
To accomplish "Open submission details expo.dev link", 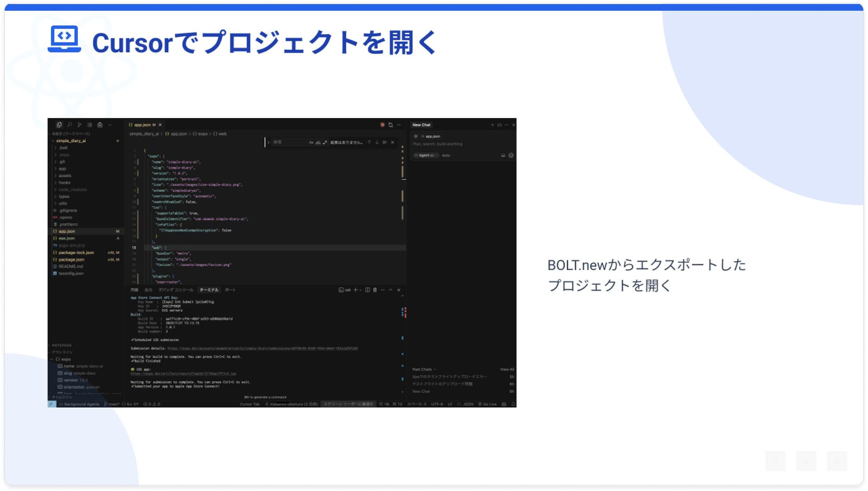I will 263,349.
